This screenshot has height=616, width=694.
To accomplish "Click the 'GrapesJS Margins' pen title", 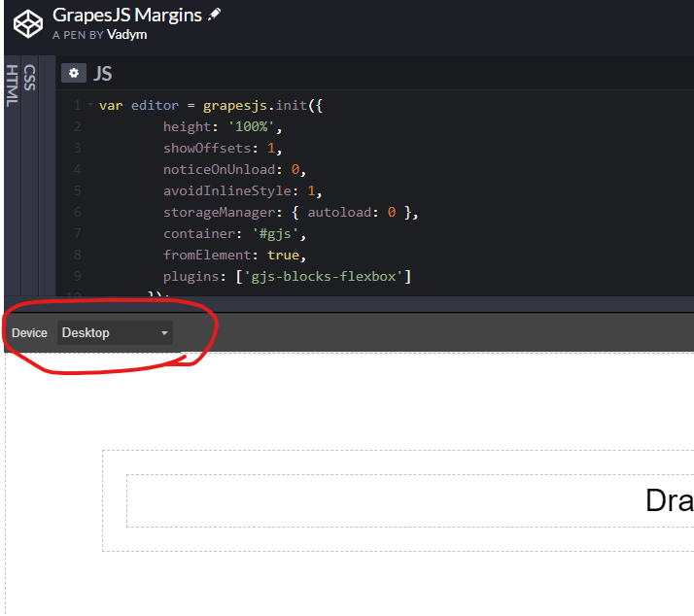I will pos(127,15).
